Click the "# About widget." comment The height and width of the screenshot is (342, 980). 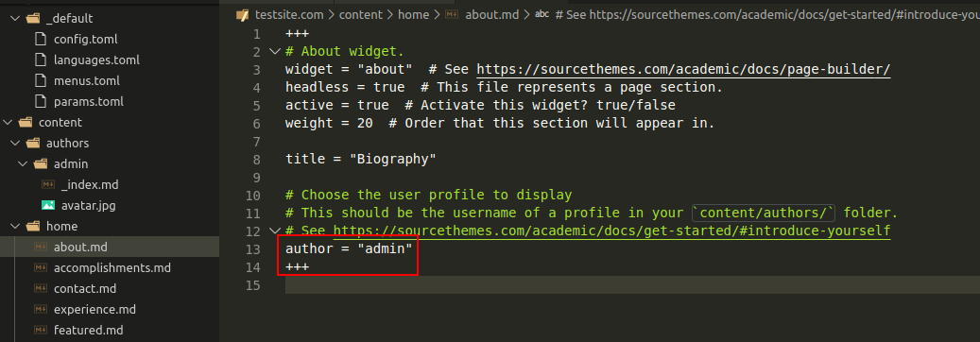click(x=345, y=51)
